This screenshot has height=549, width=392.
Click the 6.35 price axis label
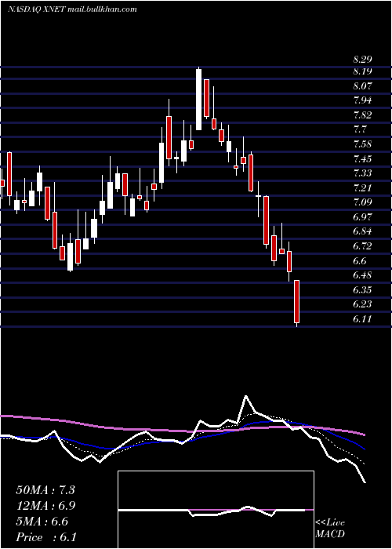click(x=362, y=290)
